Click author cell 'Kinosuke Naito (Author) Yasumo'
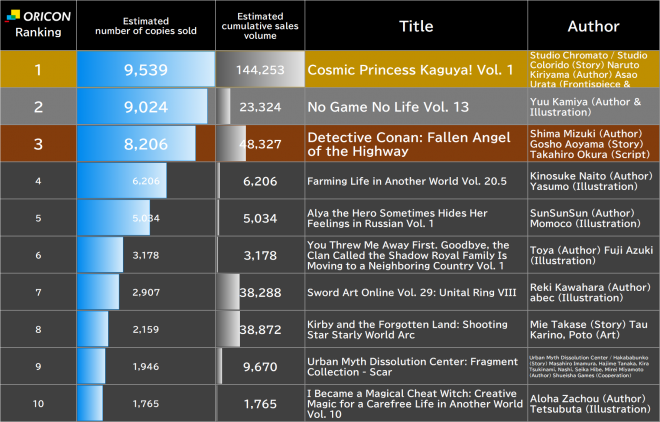 [591, 181]
